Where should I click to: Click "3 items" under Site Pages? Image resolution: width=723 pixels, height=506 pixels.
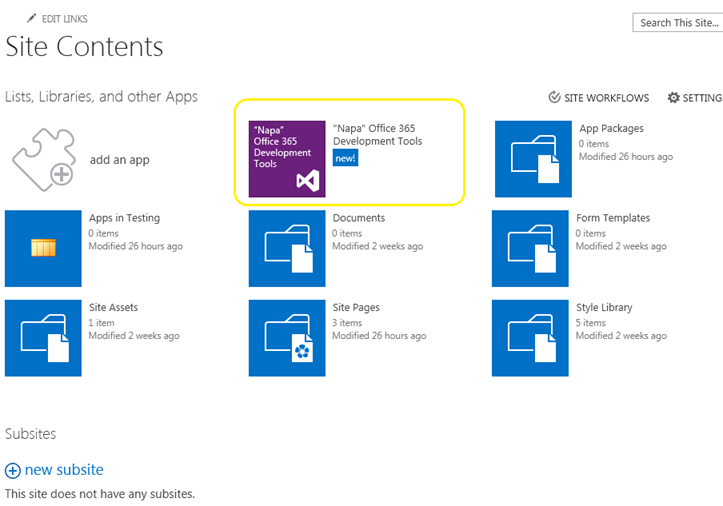347,323
